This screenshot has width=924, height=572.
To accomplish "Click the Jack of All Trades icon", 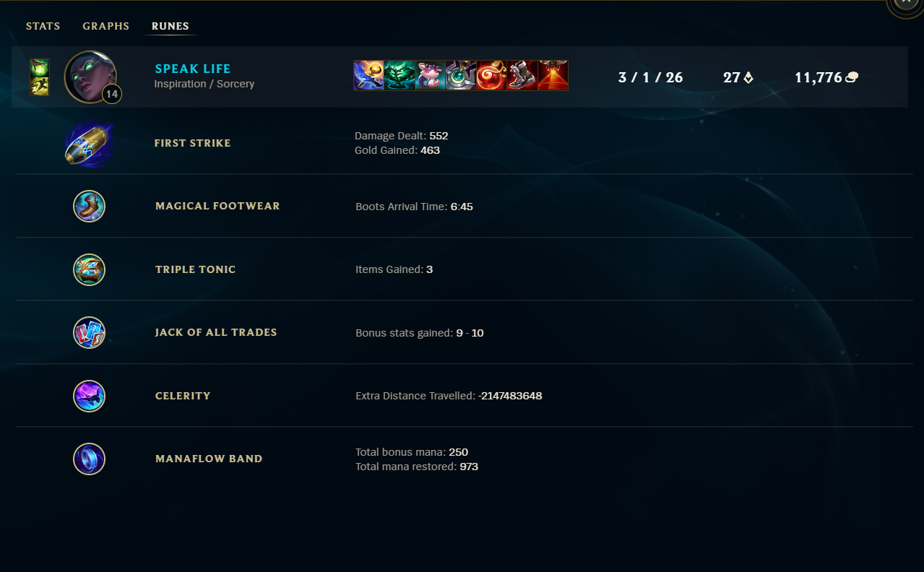I will (90, 333).
